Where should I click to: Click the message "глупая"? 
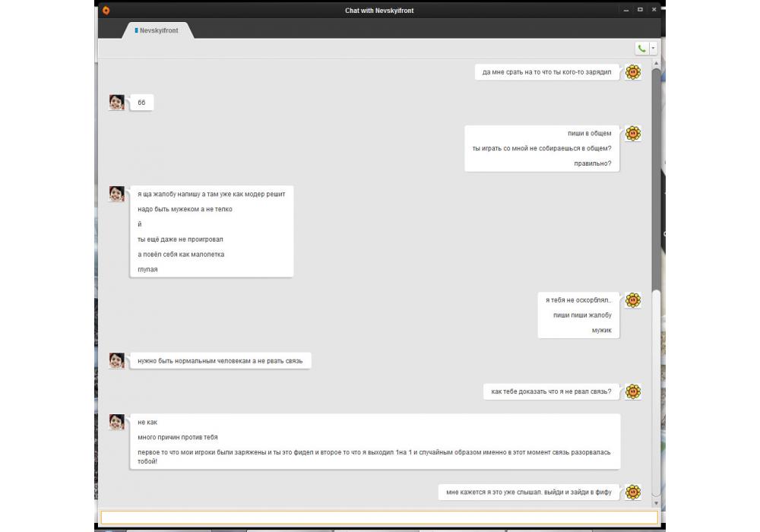tap(147, 269)
